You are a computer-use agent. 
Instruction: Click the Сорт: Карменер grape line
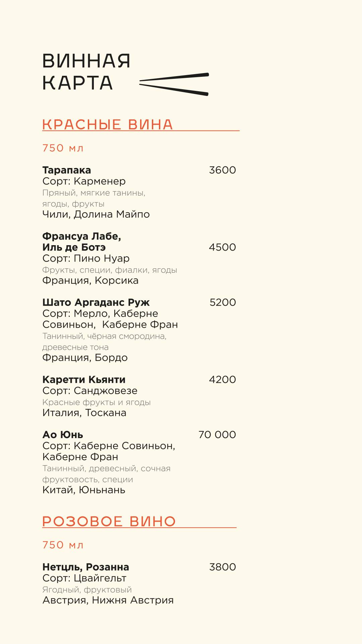click(84, 181)
